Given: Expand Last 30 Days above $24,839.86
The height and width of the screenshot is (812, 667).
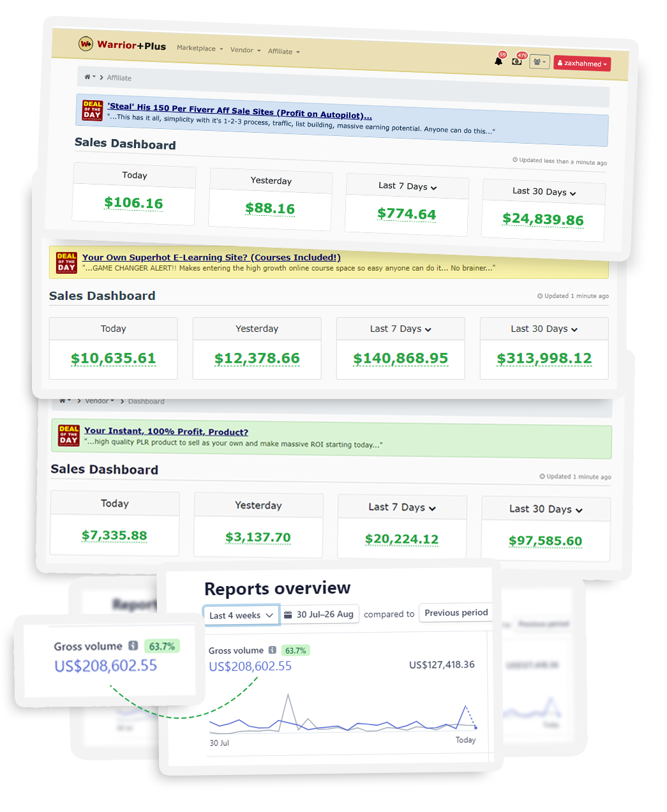Looking at the screenshot, I should coord(544,192).
